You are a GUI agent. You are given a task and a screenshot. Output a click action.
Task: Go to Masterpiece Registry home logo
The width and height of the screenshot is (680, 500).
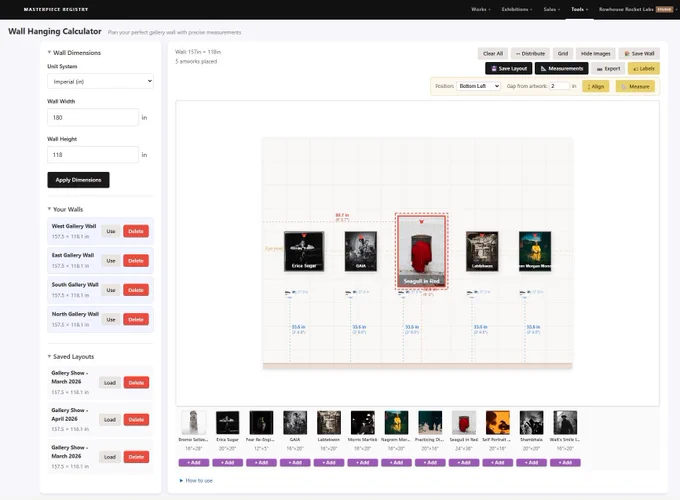56,9
